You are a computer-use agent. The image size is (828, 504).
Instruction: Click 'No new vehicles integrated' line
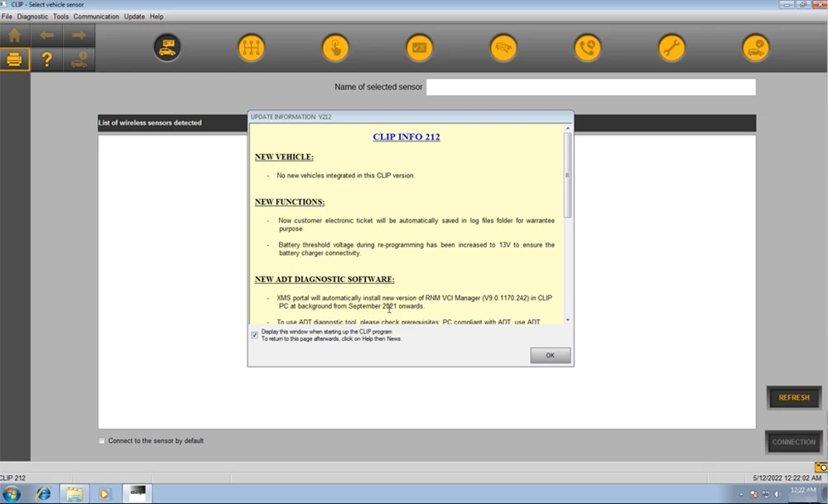click(346, 175)
